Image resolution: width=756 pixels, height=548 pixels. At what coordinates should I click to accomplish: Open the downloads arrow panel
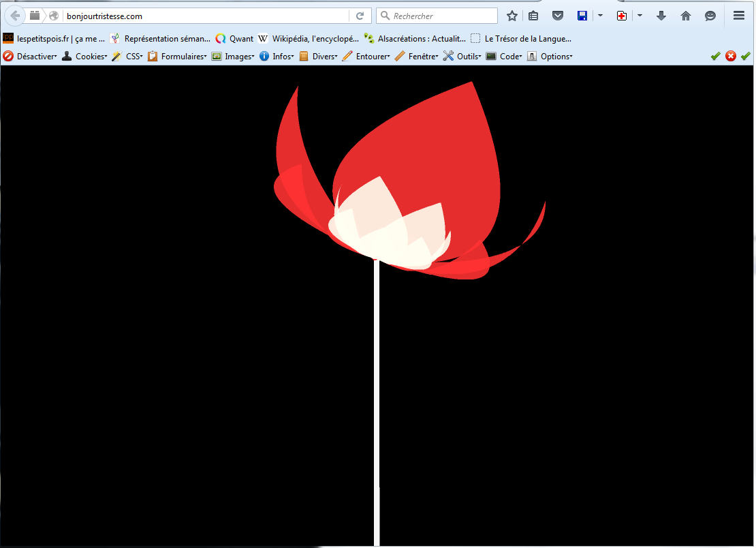point(661,16)
